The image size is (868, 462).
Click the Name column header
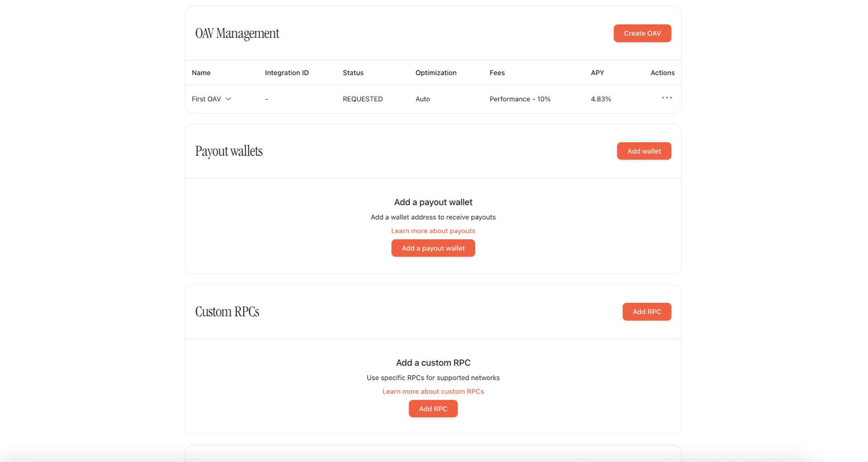coord(201,73)
